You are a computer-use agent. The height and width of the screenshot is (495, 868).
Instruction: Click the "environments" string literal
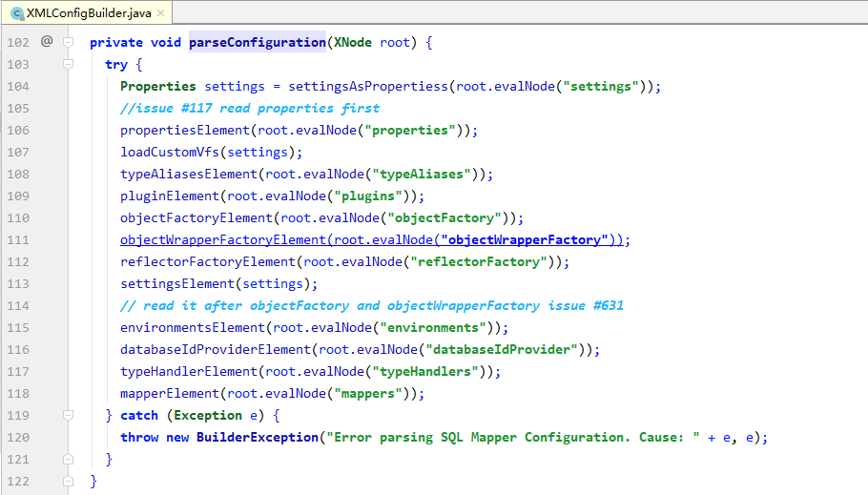[x=433, y=328]
